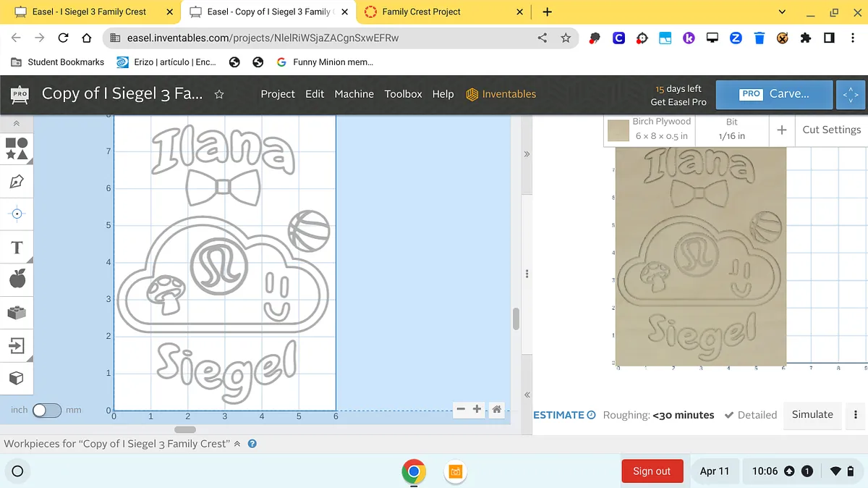
Task: Open the Import tool
Action: [17, 345]
